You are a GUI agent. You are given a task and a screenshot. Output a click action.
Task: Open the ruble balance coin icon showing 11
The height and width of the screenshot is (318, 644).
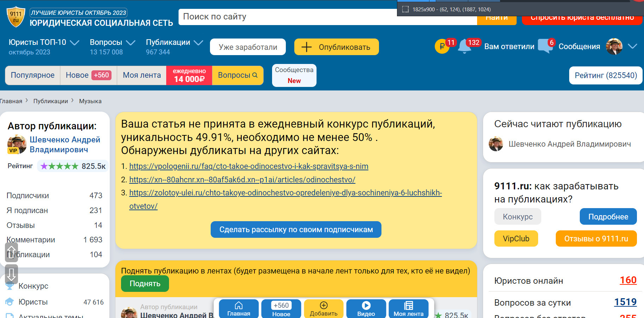click(442, 46)
